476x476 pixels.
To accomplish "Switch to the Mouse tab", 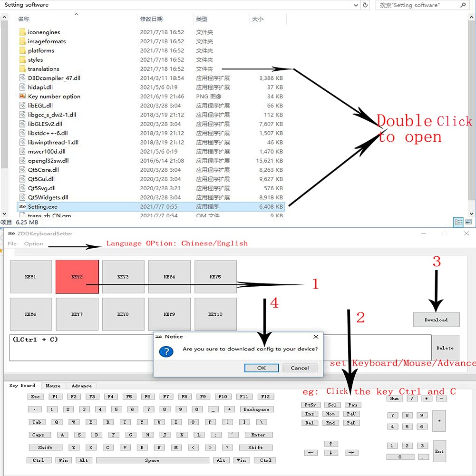I will [53, 386].
